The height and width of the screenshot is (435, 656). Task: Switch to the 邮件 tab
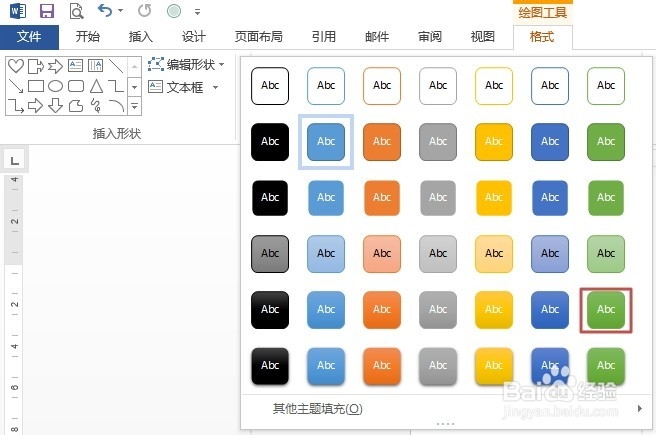point(377,37)
